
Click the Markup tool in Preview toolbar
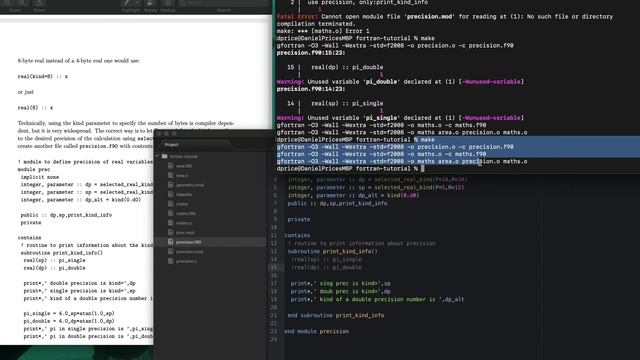point(167,6)
